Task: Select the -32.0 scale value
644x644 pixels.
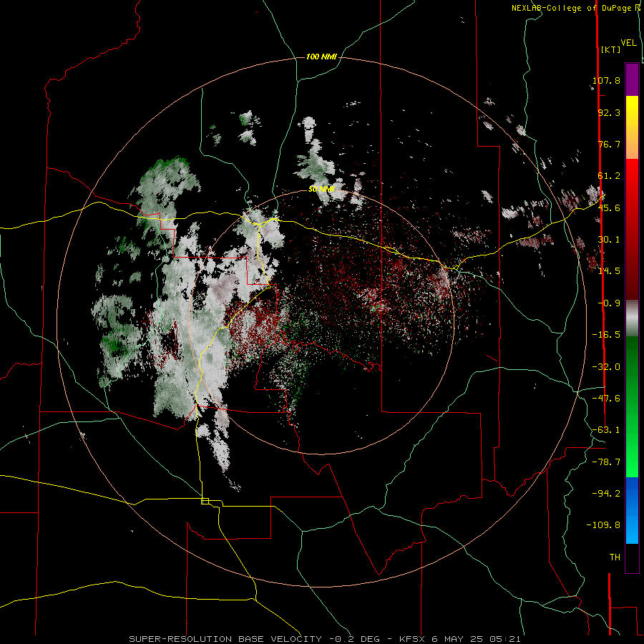Action: [606, 367]
